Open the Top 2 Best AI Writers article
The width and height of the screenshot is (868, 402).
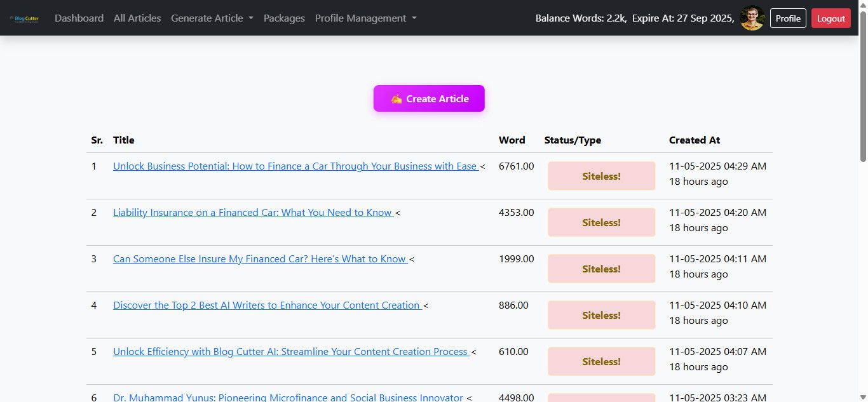click(266, 305)
